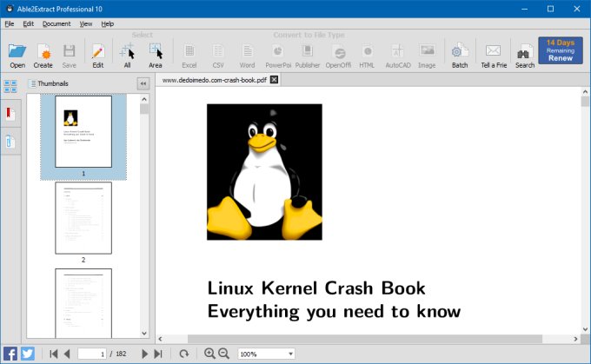Click the total page count '182'

tap(121, 354)
